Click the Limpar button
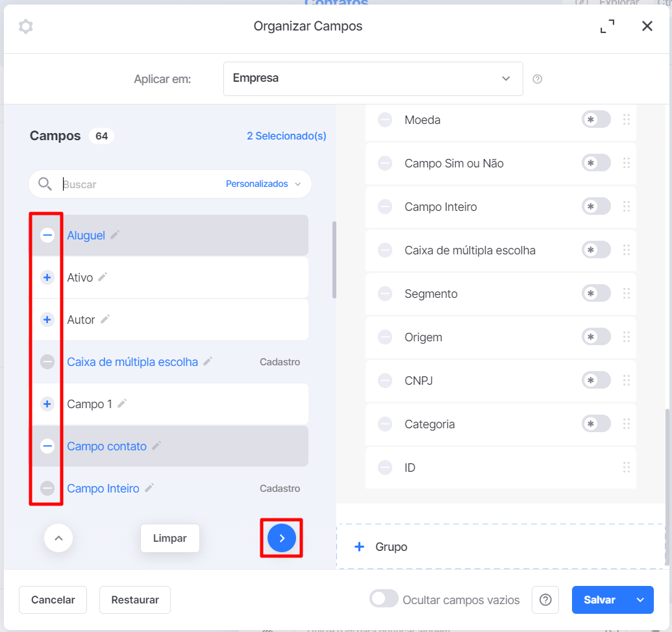This screenshot has width=672, height=632. [169, 538]
